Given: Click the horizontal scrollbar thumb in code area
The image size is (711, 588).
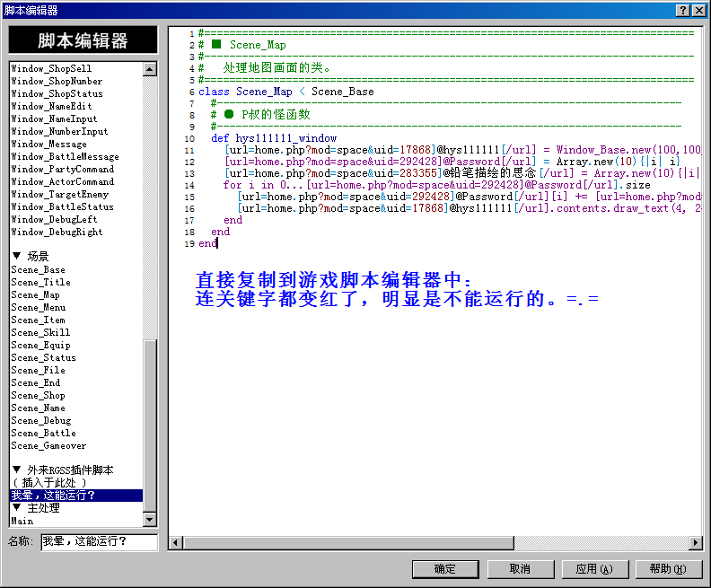Looking at the screenshot, I should pyautogui.click(x=348, y=542).
